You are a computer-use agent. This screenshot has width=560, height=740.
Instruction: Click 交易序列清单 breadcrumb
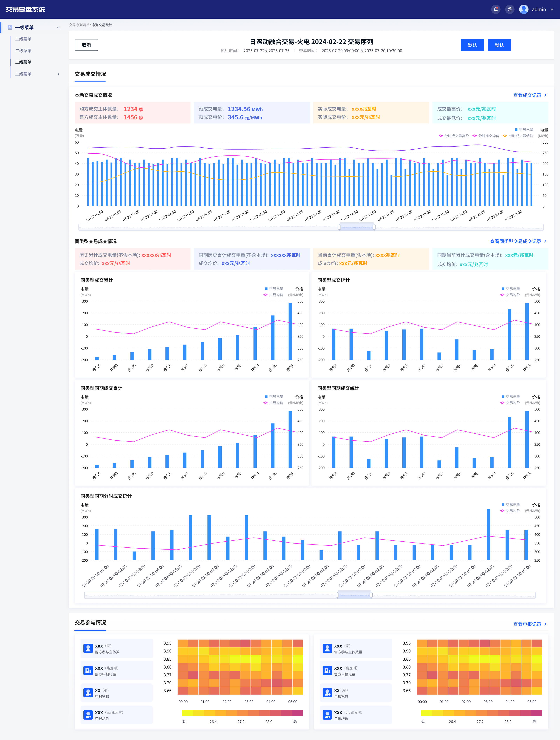click(x=79, y=25)
